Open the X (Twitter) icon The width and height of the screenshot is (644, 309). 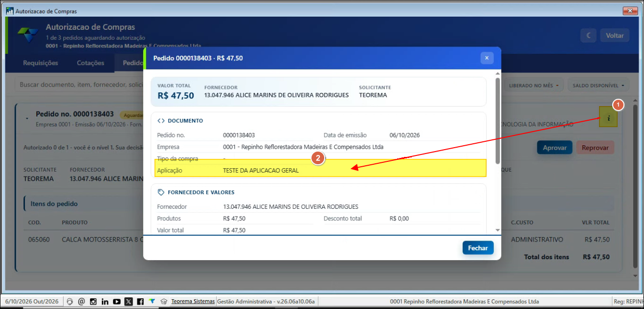[x=129, y=302]
